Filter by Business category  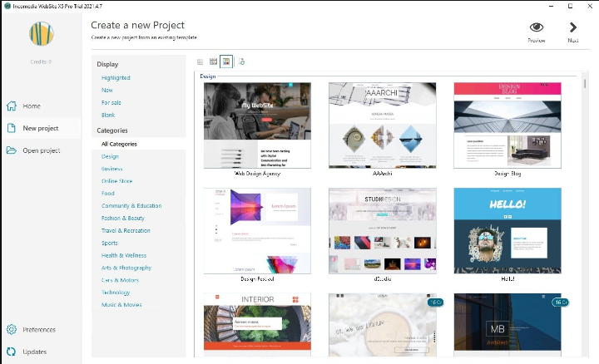coord(112,169)
